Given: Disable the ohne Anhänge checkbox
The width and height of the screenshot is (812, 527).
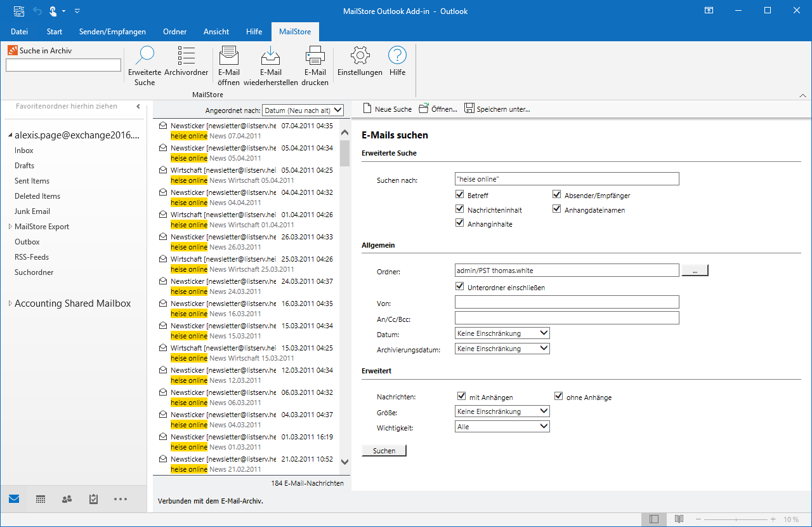Looking at the screenshot, I should point(558,397).
